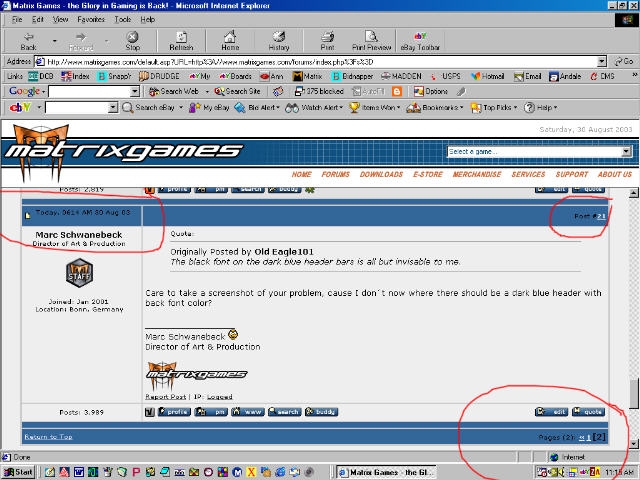
Task: Click the Google search text field
Action: point(89,91)
